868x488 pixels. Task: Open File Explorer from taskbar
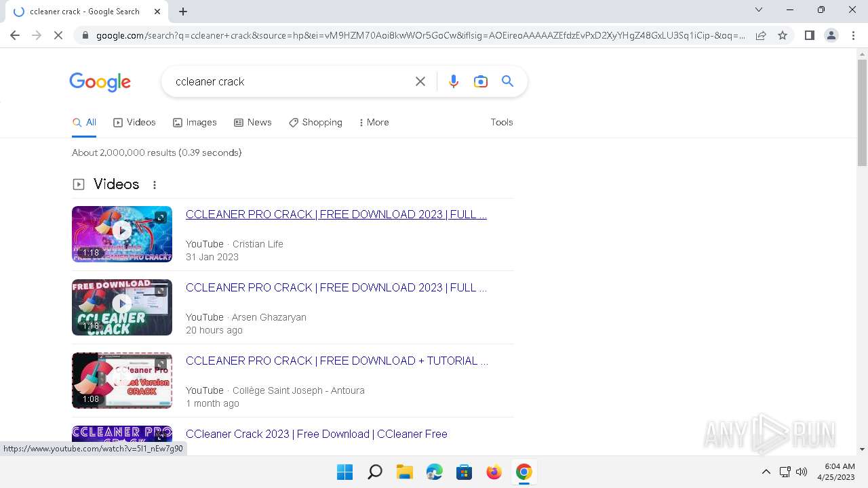(x=404, y=472)
